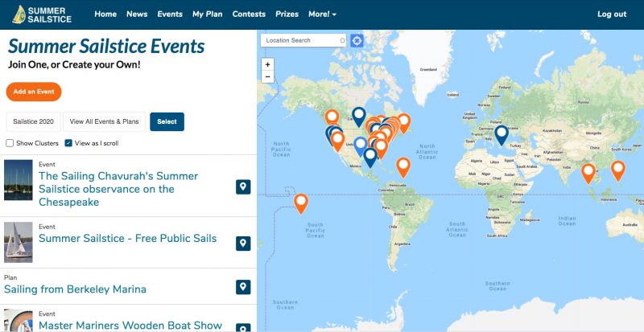Click the blue Select button
Viewport: 644px width, 332px height.
click(167, 122)
